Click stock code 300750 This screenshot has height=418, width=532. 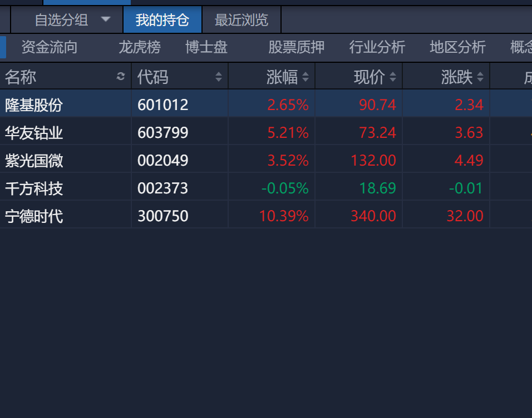(163, 216)
